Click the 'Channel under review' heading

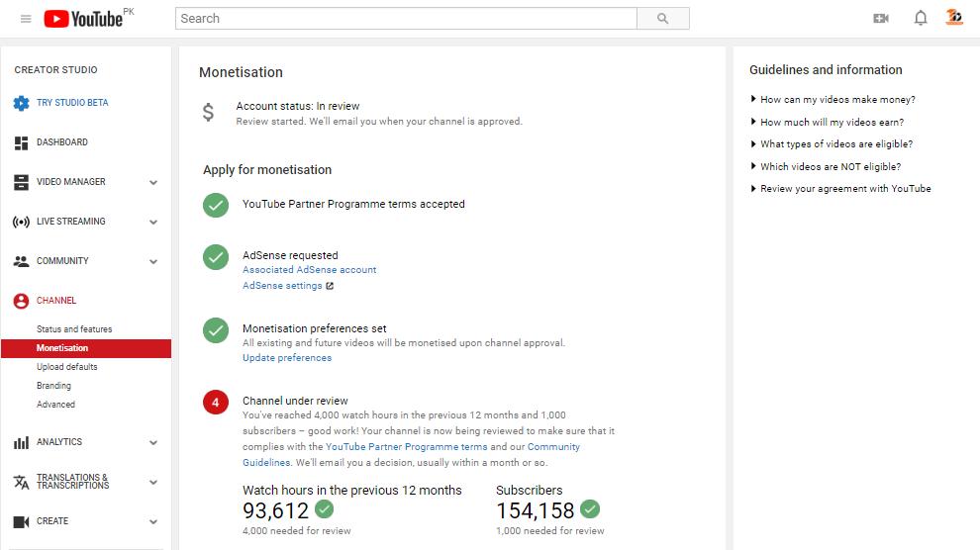tap(295, 401)
